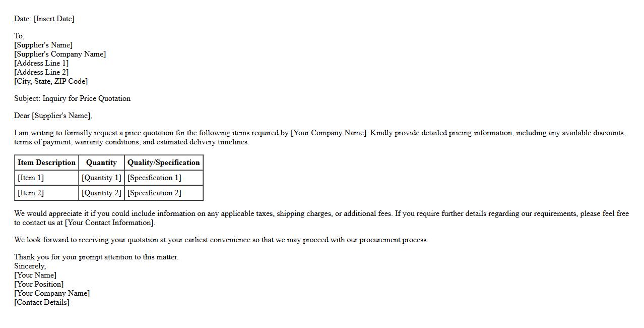This screenshot has width=644, height=328.
Task: Click the "Item Description" table header
Action: [x=46, y=162]
